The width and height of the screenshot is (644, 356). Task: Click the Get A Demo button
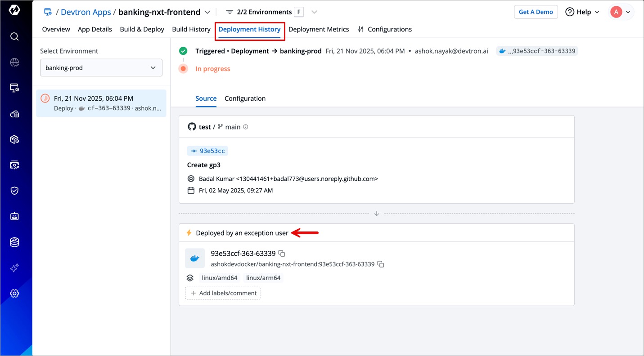pos(536,12)
